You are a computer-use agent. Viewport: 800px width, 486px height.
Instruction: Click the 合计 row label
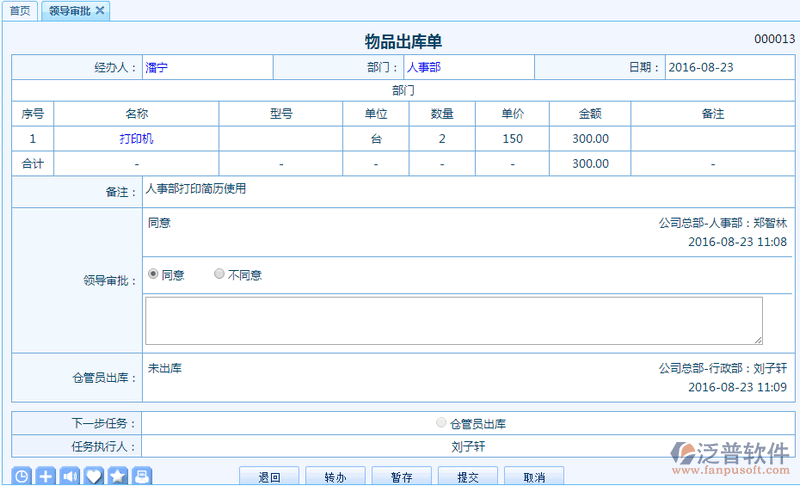tap(33, 164)
